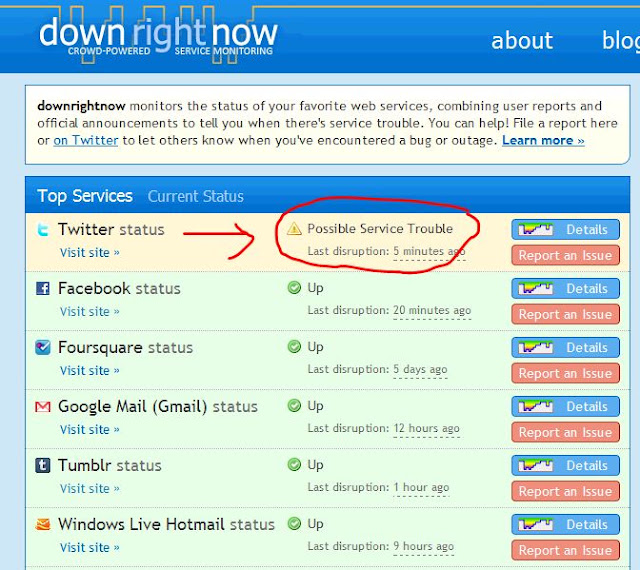640x570 pixels.
Task: Open Details for Google Mail status
Action: 565,406
